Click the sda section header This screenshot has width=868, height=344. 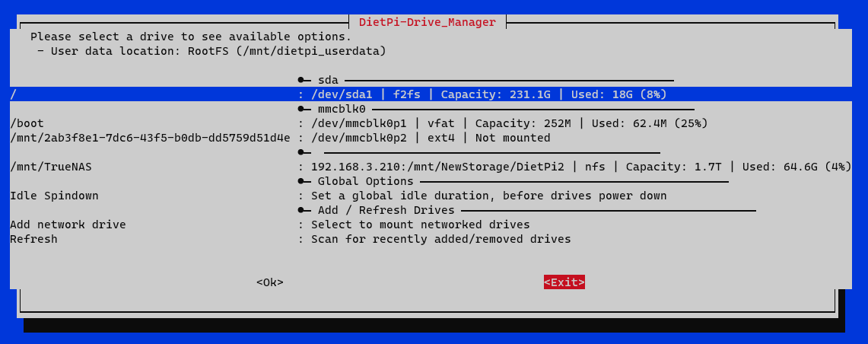(328, 80)
